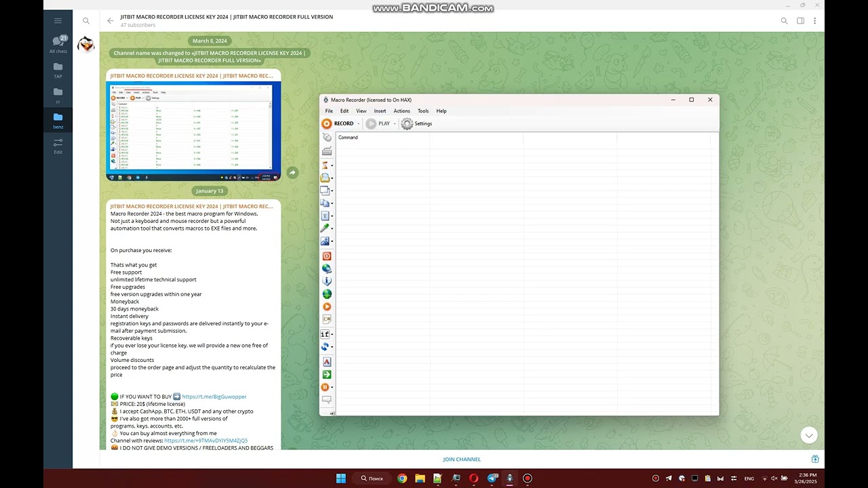
Task: Select the benz chat folder
Action: 58,120
